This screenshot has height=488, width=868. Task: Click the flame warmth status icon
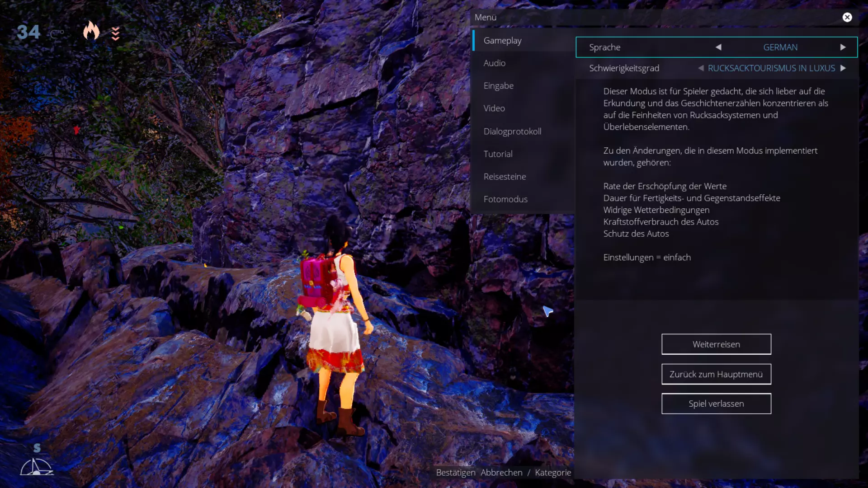(x=91, y=31)
